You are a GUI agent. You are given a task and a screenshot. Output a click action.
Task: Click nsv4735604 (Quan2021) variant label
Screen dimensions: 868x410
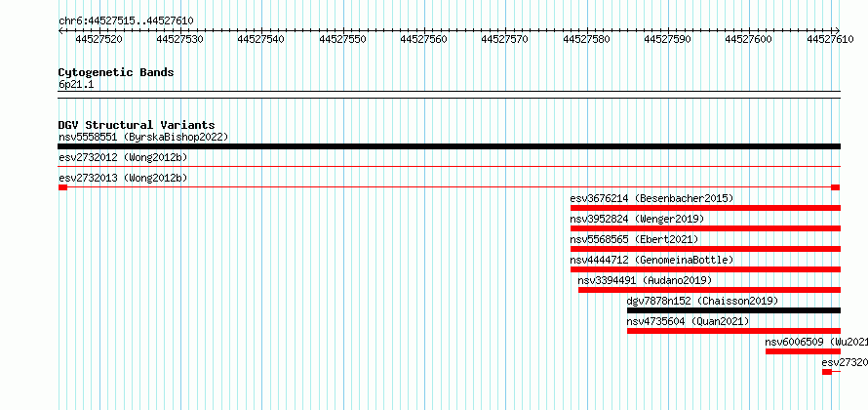pyautogui.click(x=688, y=321)
